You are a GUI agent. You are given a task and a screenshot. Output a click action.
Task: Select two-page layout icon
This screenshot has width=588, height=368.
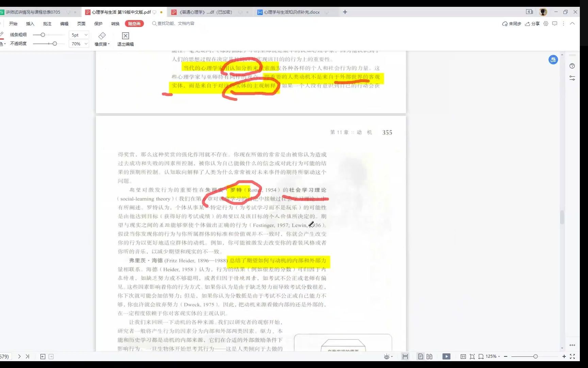pos(429,356)
